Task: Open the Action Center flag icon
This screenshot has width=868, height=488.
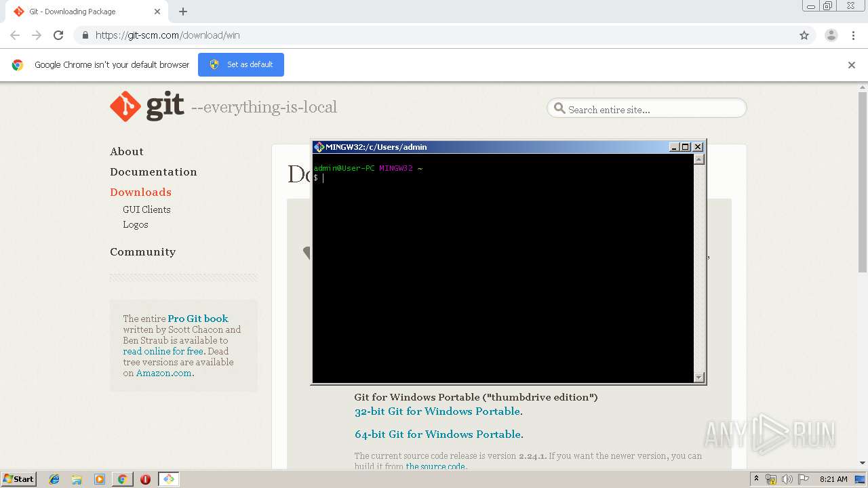Action: [804, 479]
